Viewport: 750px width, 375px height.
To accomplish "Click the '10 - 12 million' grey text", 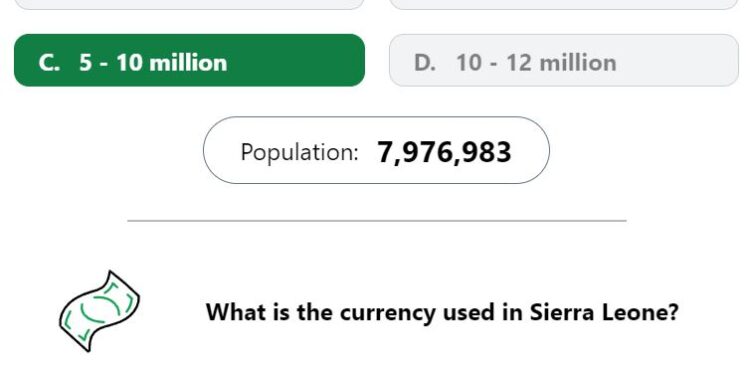I will (x=536, y=63).
